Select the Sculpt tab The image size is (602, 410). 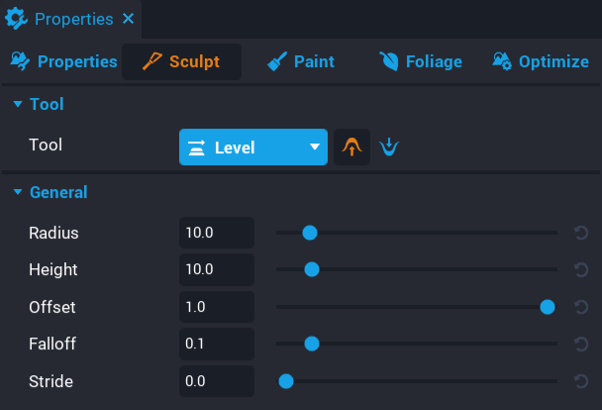click(x=181, y=62)
